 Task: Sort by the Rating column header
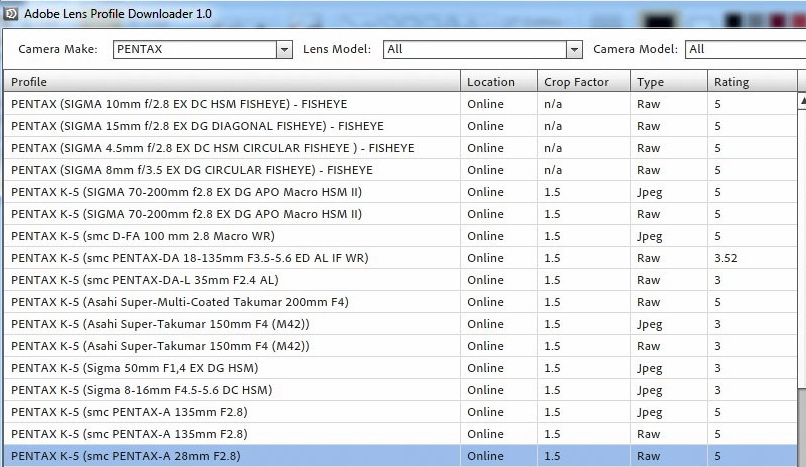752,82
